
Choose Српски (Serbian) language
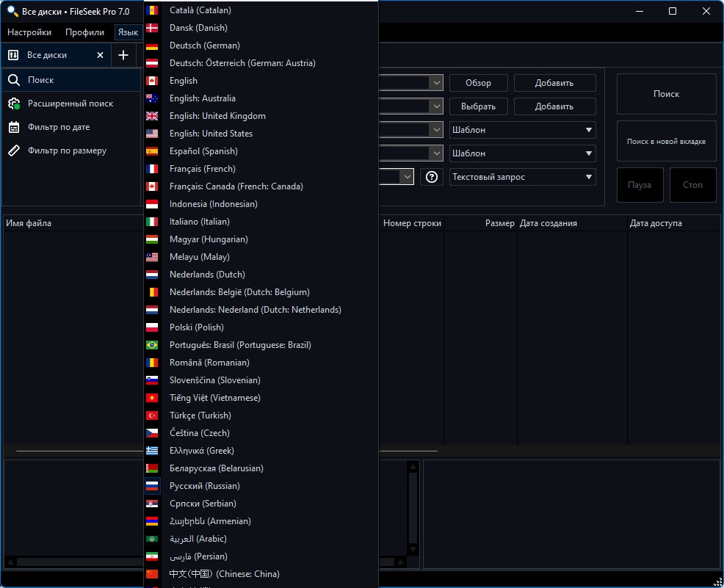[261, 504]
